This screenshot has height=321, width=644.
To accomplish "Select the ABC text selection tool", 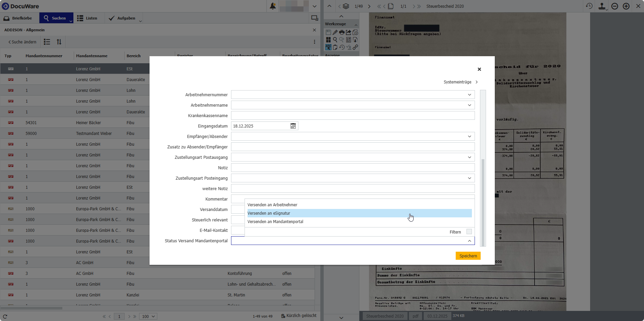I will tap(328, 47).
